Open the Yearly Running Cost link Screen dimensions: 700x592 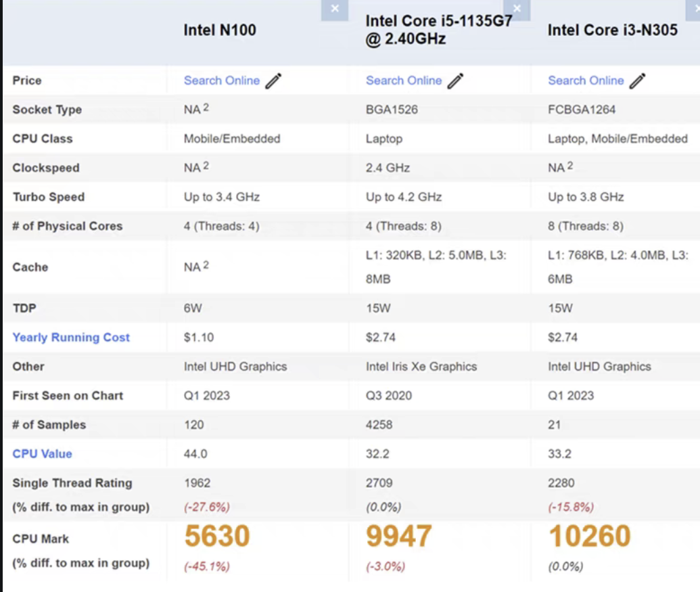71,338
